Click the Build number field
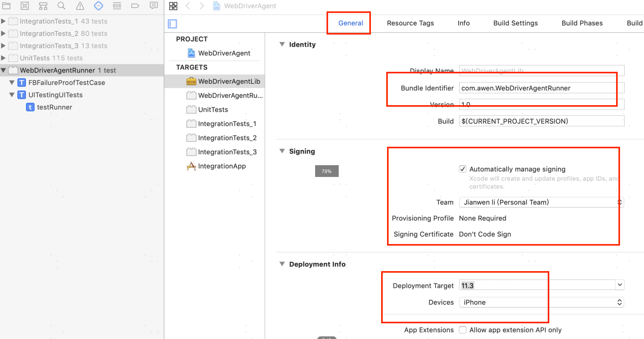The image size is (644, 339). 541,121
